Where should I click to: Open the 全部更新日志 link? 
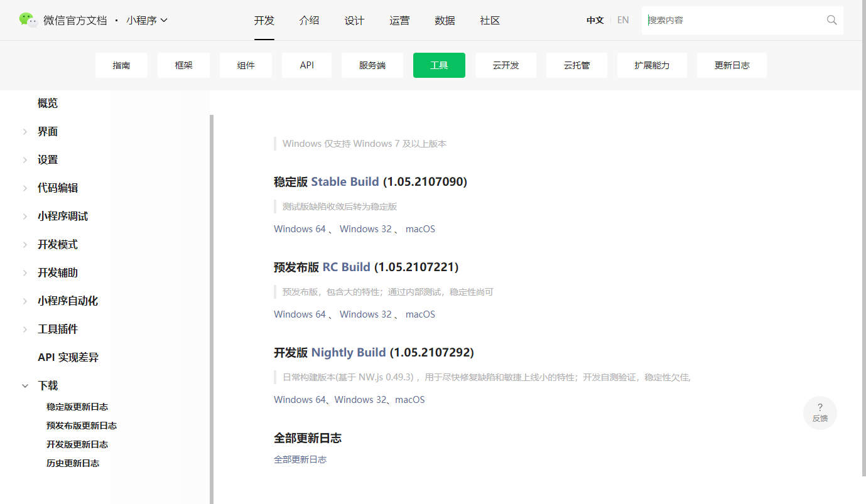point(300,459)
